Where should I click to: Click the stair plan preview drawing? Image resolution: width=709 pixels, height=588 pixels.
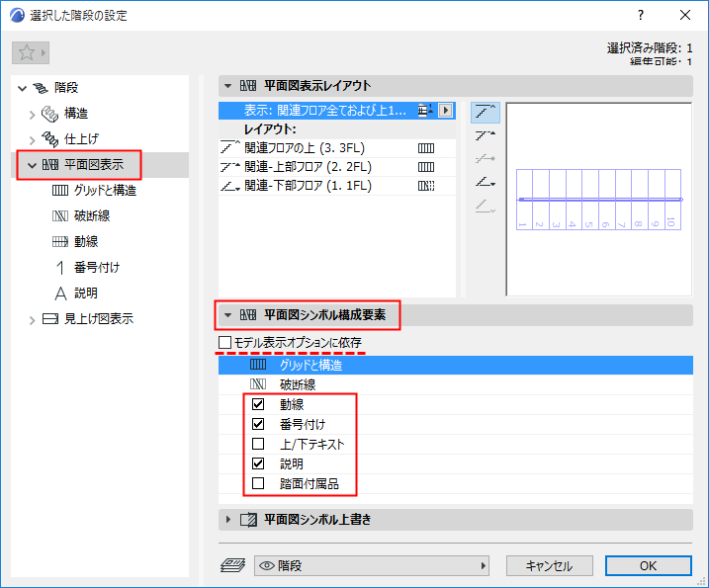point(598,200)
